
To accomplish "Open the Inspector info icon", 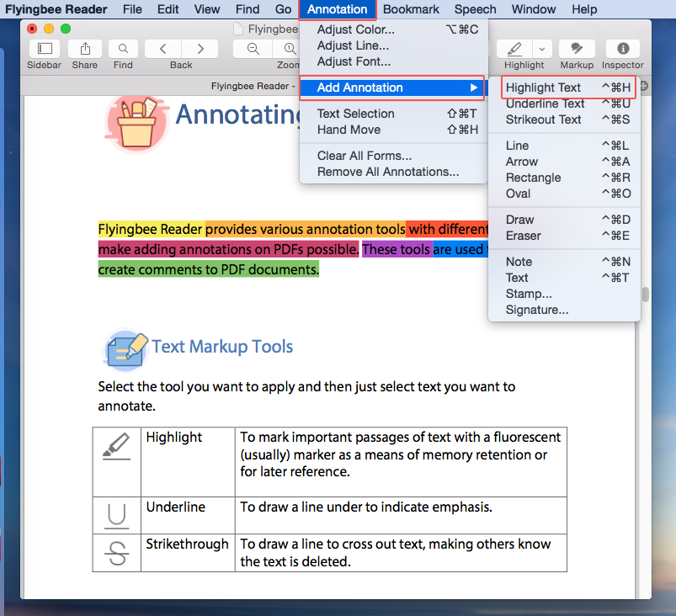I will pos(623,49).
